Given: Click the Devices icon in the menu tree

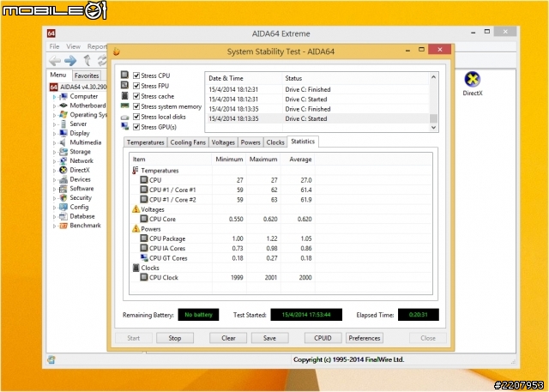Looking at the screenshot, I should tap(63, 179).
